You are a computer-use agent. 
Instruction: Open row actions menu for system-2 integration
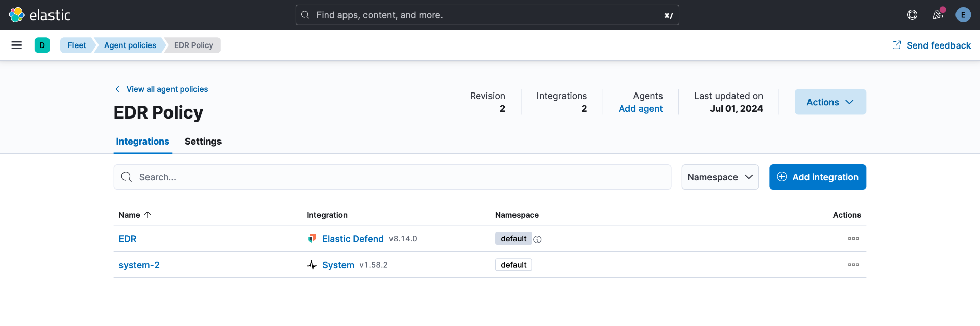click(853, 265)
